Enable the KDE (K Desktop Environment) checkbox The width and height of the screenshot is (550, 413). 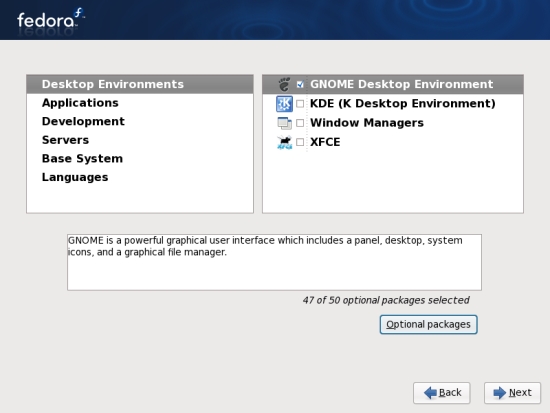click(x=300, y=104)
